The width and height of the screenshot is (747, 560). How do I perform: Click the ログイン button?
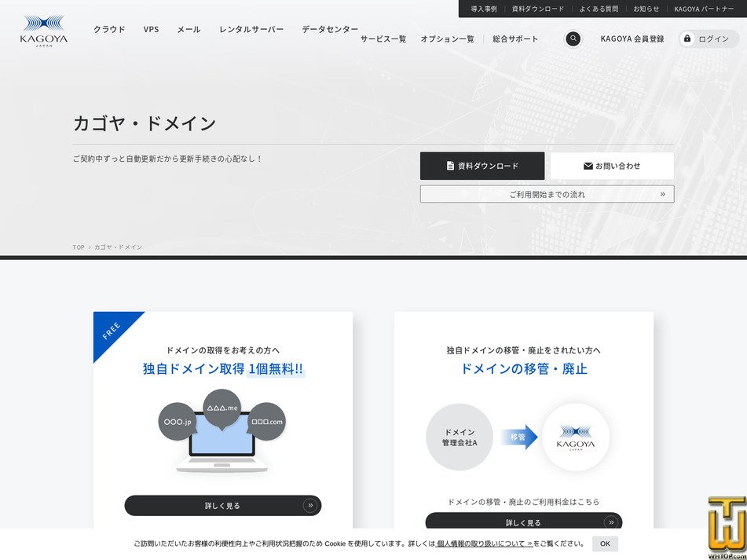[709, 39]
